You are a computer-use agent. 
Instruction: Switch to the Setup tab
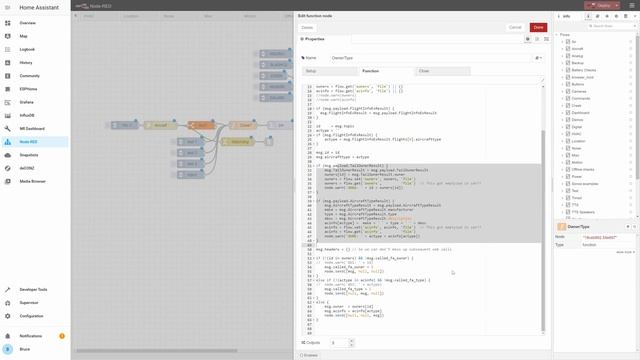pos(330,71)
